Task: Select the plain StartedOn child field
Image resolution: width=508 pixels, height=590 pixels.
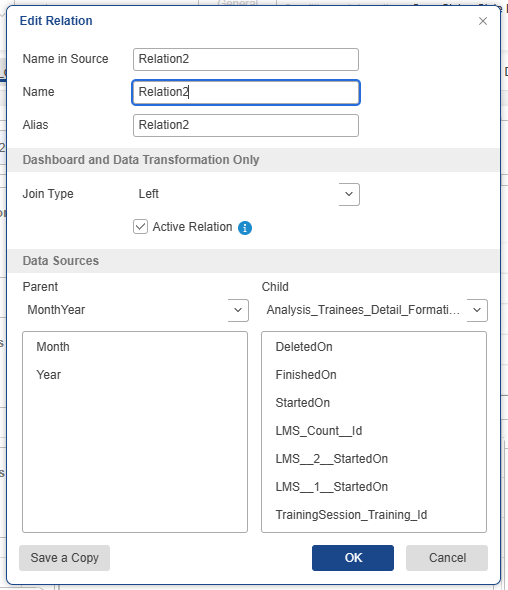Action: tap(303, 403)
